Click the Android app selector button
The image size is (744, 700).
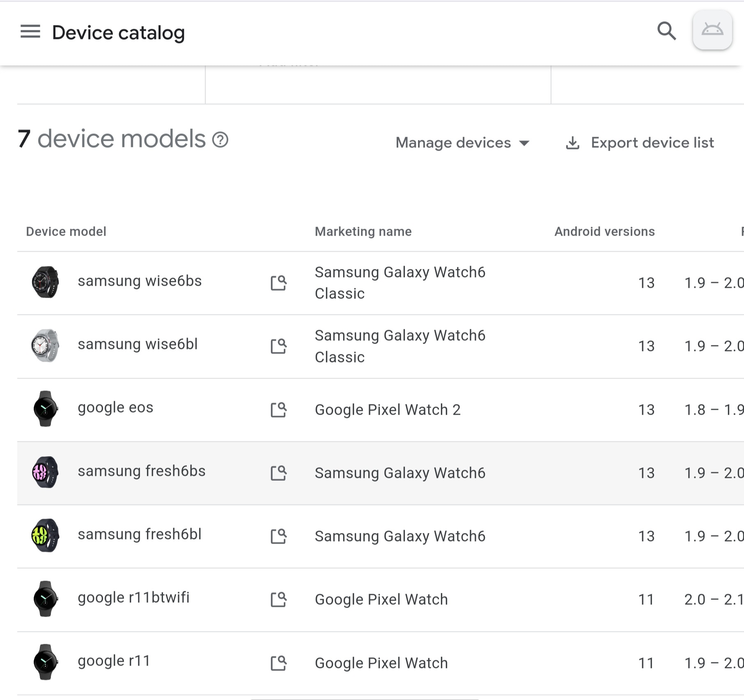click(712, 30)
